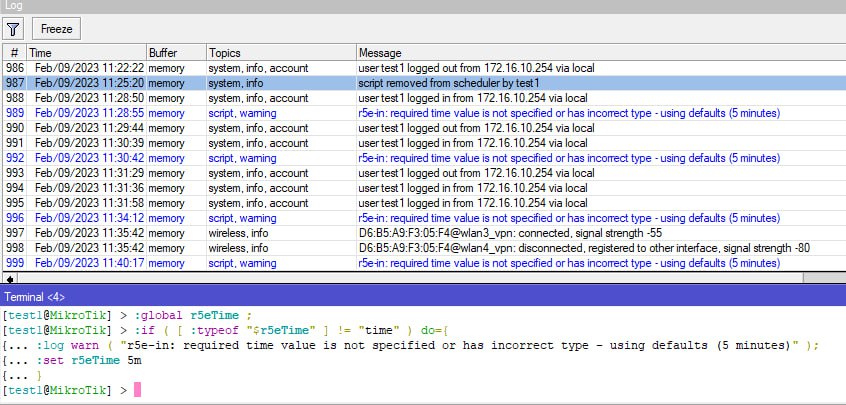The image size is (846, 405).
Task: Click the Log window title bar
Action: pos(423,6)
